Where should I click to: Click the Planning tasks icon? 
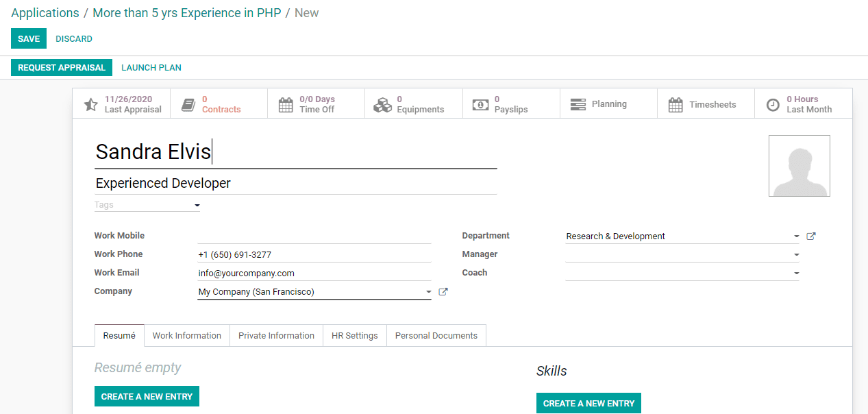[578, 104]
